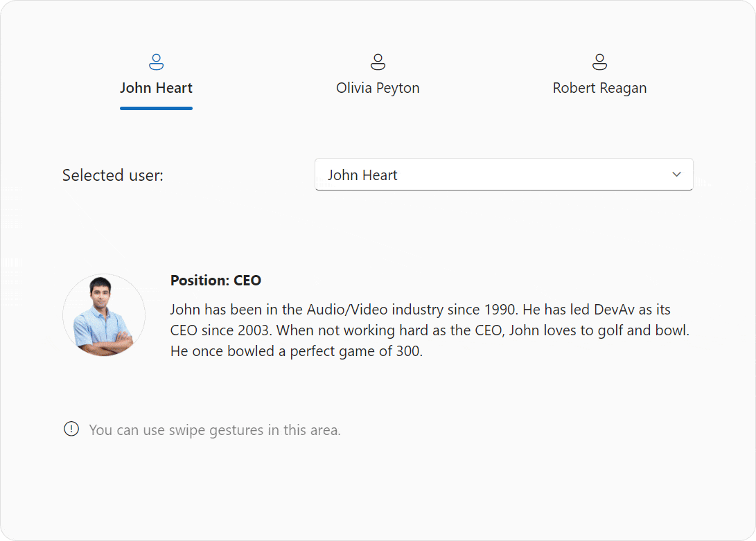Click the 'Selected user:' label
The image size is (756, 541).
[113, 175]
